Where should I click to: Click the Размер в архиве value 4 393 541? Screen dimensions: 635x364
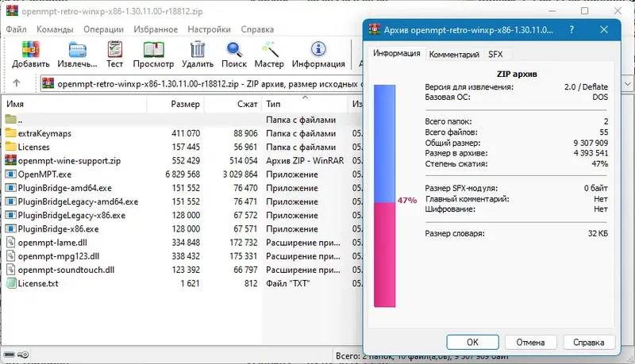coord(591,153)
